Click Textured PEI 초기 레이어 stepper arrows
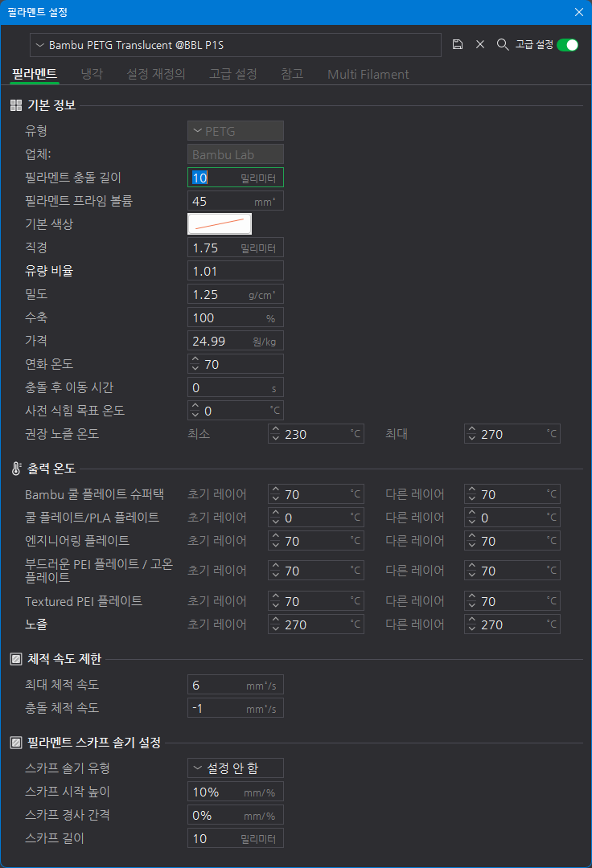The height and width of the screenshot is (868, 592). [x=276, y=600]
